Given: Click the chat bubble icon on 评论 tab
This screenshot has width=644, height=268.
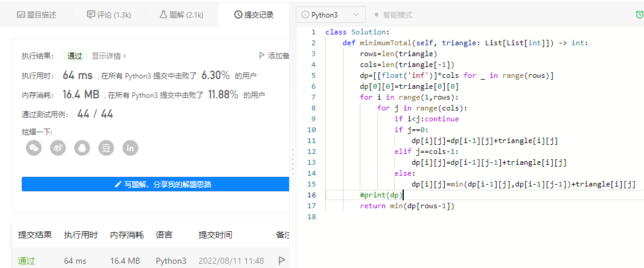Looking at the screenshot, I should 91,15.
